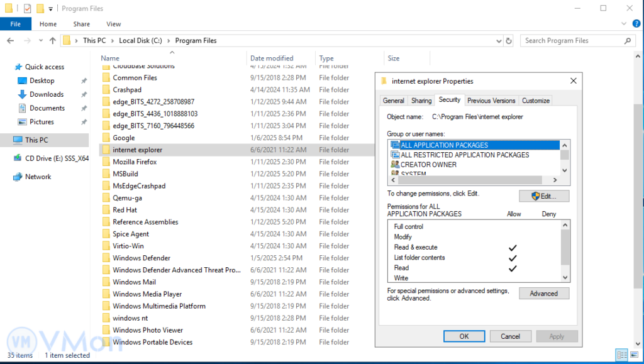Expand the ribbon with the chevron

tap(624, 24)
